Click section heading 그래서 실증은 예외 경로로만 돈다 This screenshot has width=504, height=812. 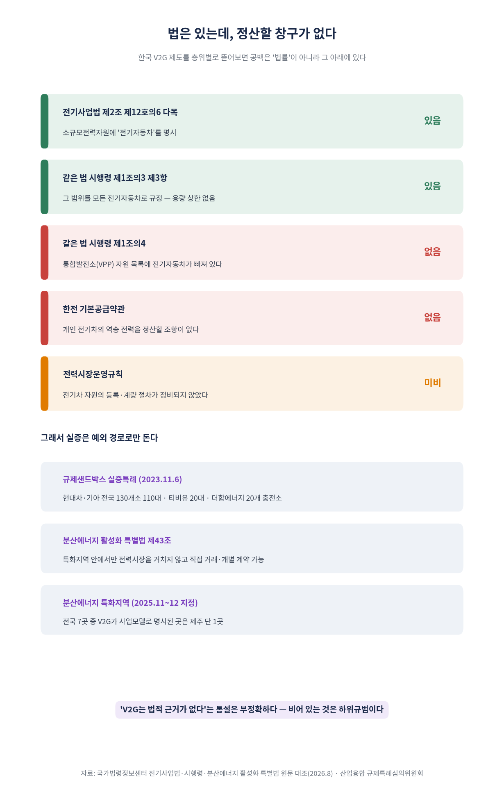point(99,438)
